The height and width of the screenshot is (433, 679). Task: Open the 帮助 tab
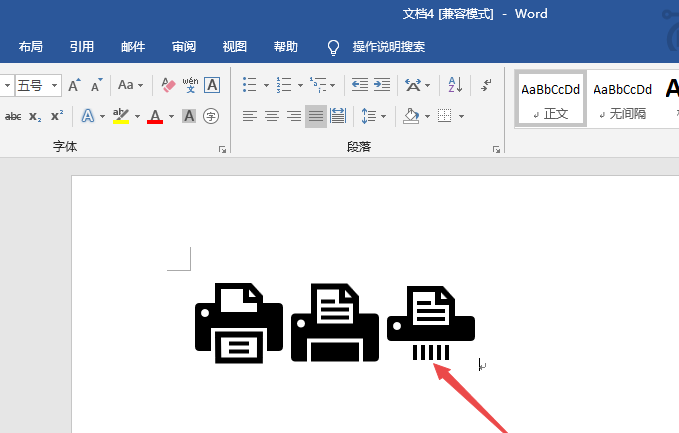(286, 46)
